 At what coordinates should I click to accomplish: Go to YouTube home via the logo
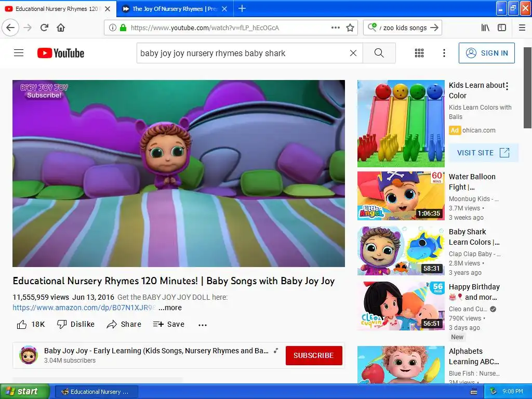[x=61, y=53]
